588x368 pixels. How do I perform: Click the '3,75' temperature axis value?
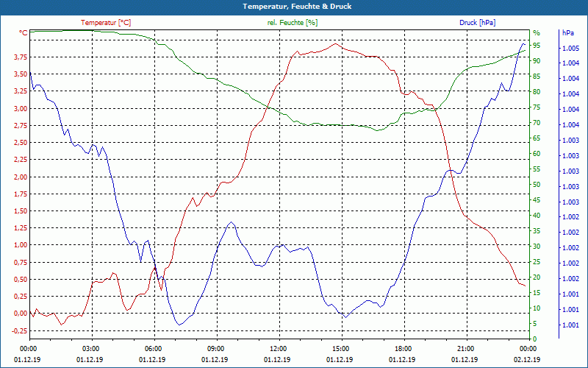[x=21, y=57]
